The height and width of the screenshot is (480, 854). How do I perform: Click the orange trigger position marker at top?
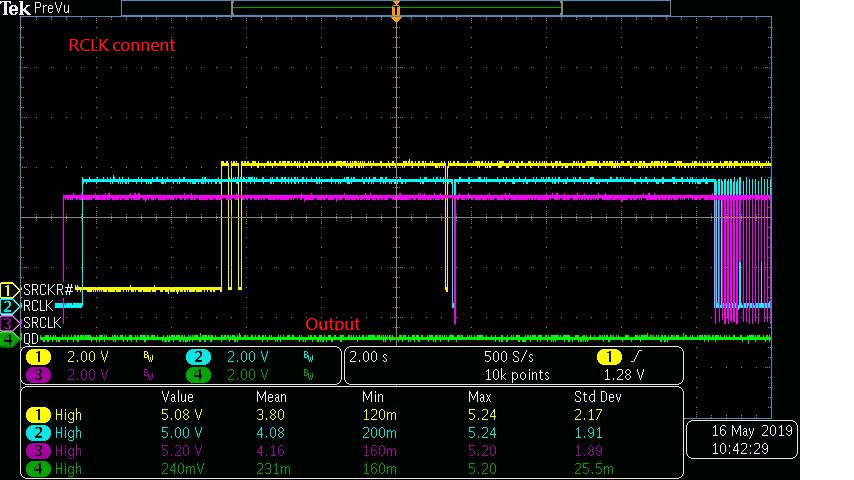click(396, 11)
